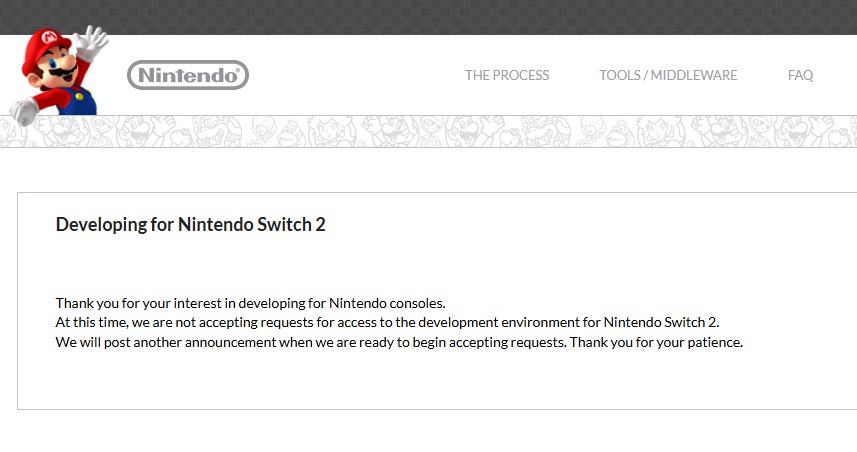Viewport: 857px width, 452px height.
Task: Click the dark dotted bar atop the page
Action: click(x=428, y=17)
